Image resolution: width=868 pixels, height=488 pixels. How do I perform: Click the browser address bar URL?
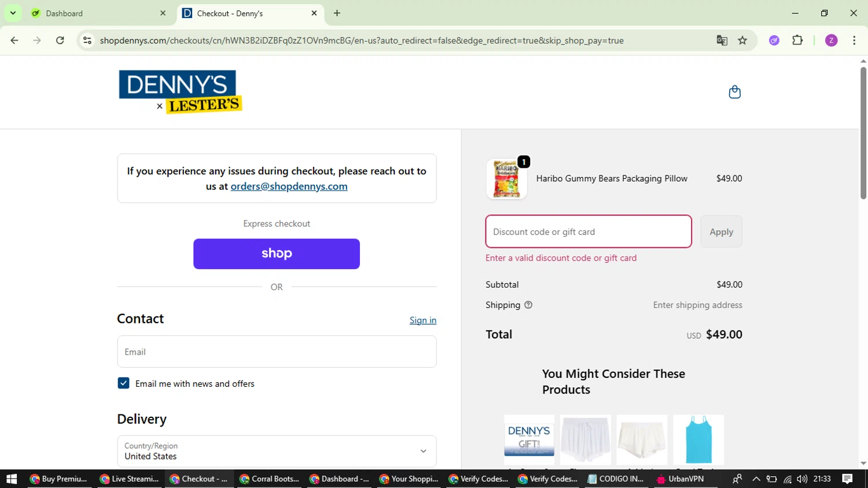pyautogui.click(x=362, y=41)
